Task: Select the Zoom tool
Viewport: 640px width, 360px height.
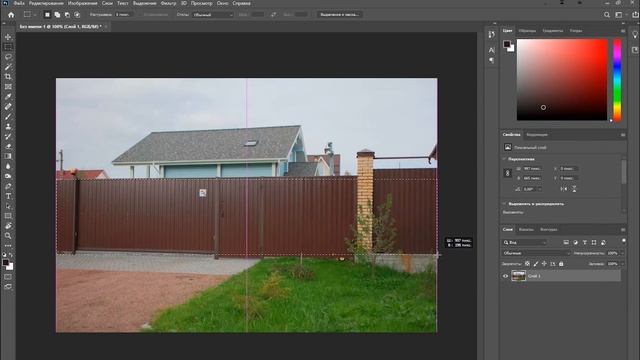Action: [x=8, y=236]
